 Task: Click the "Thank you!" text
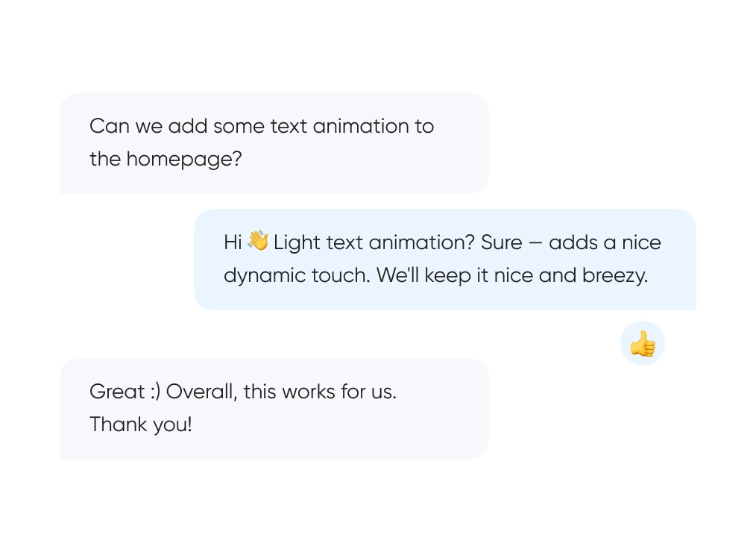click(141, 424)
